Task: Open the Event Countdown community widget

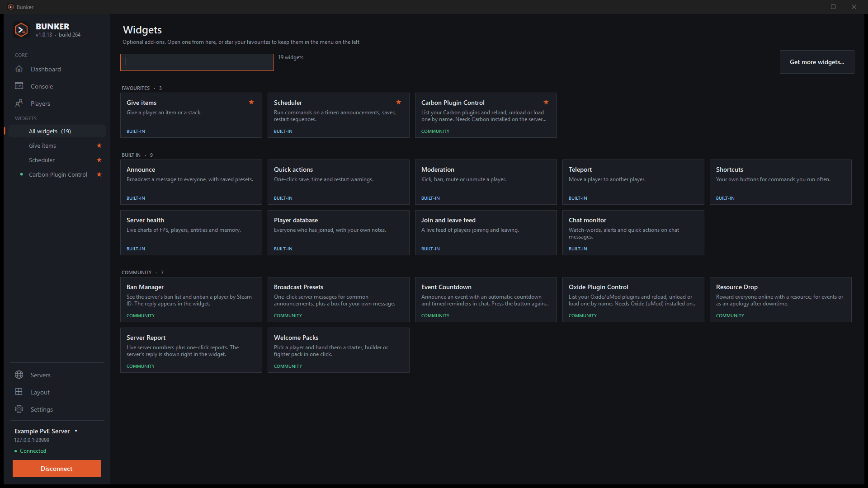Action: point(486,300)
